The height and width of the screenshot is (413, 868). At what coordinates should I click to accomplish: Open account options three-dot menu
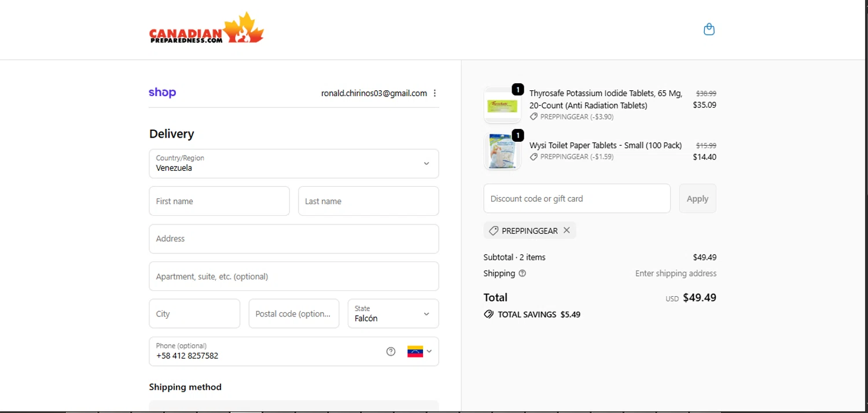(435, 93)
